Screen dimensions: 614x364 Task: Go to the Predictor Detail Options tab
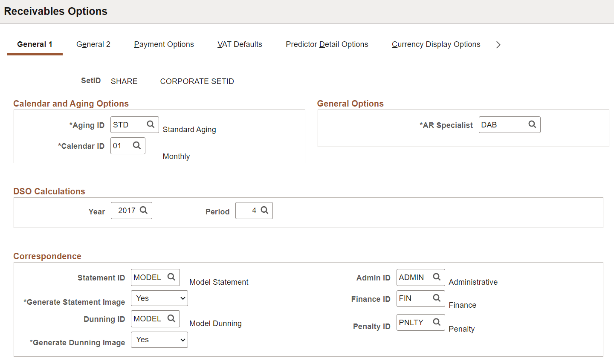pyautogui.click(x=327, y=44)
